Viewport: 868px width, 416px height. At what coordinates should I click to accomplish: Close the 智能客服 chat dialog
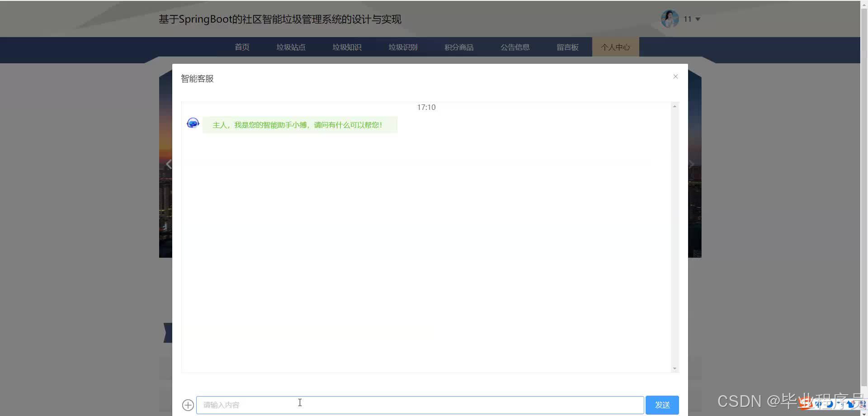pyautogui.click(x=675, y=76)
